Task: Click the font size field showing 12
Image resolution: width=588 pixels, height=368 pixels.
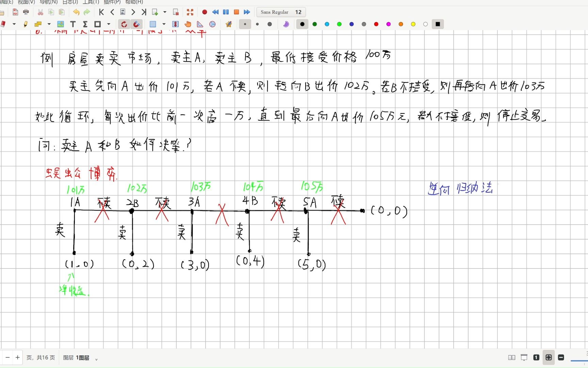Action: tap(298, 12)
